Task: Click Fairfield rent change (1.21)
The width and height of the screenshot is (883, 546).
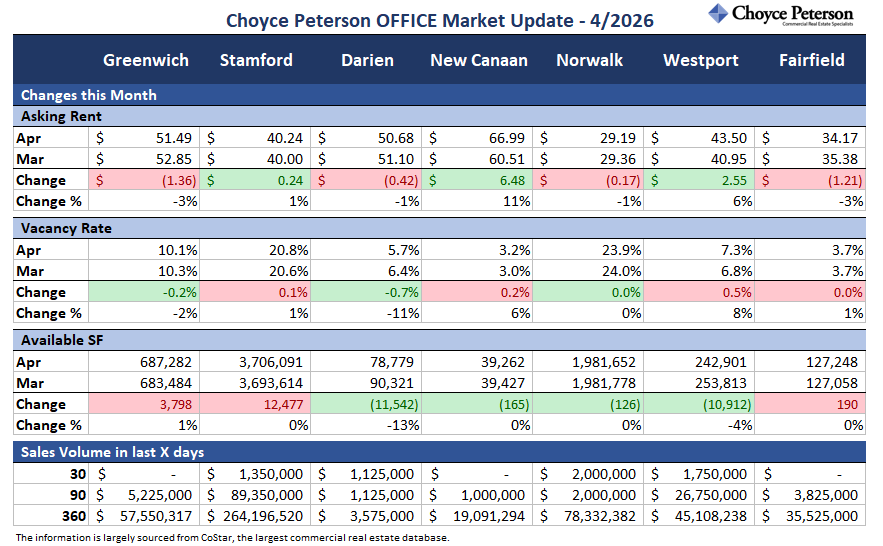Action: click(x=845, y=181)
